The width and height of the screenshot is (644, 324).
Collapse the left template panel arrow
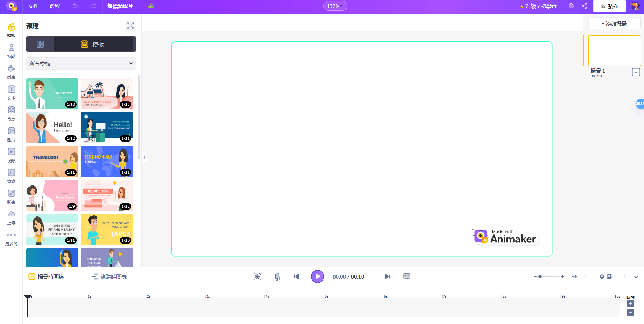[145, 157]
